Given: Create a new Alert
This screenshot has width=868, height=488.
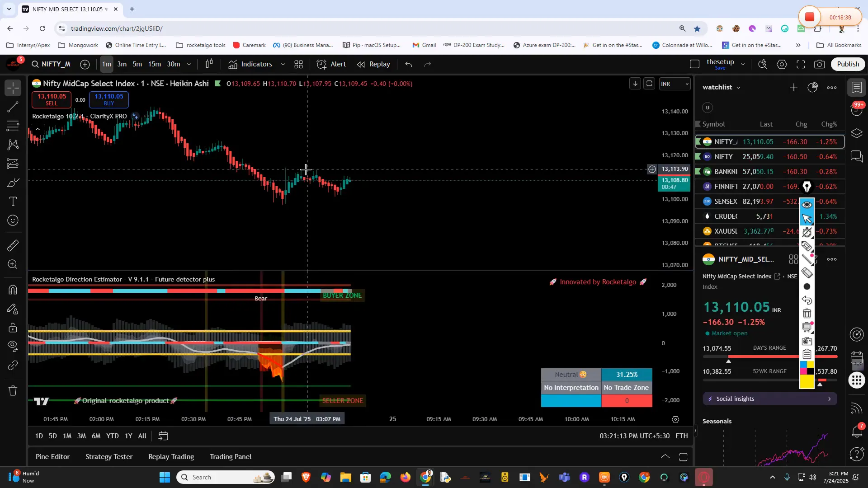Looking at the screenshot, I should point(331,64).
